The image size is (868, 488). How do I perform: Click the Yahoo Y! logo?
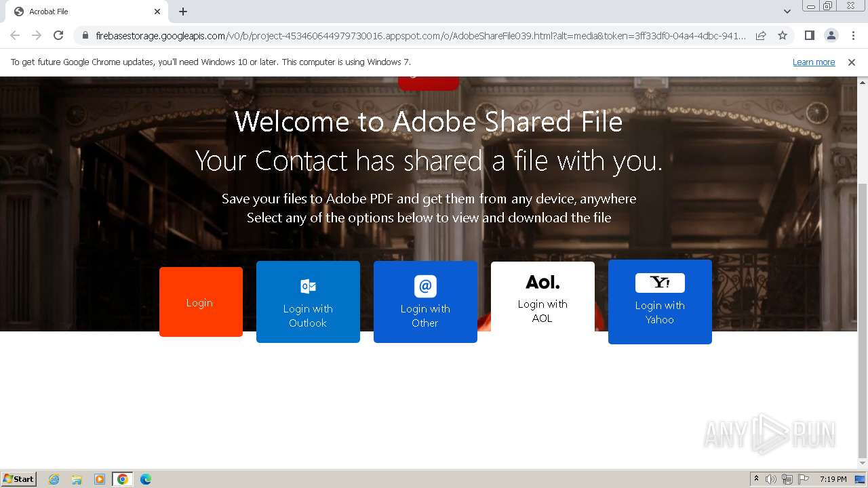[x=660, y=283]
